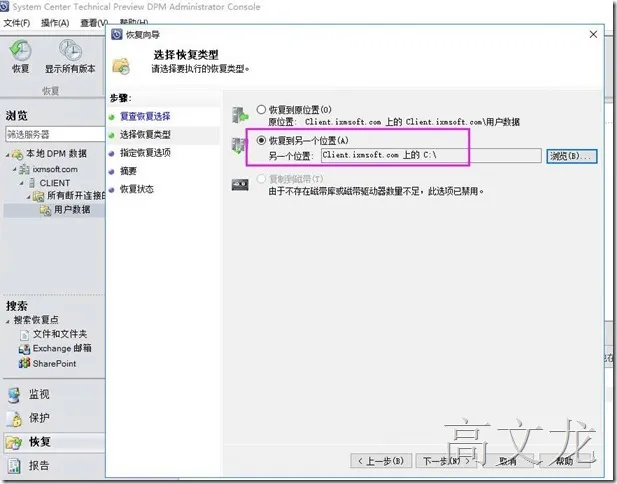Image resolution: width=617 pixels, height=484 pixels.
Task: Select the 恢复到另一个位置(A) radio button
Action: (x=261, y=140)
